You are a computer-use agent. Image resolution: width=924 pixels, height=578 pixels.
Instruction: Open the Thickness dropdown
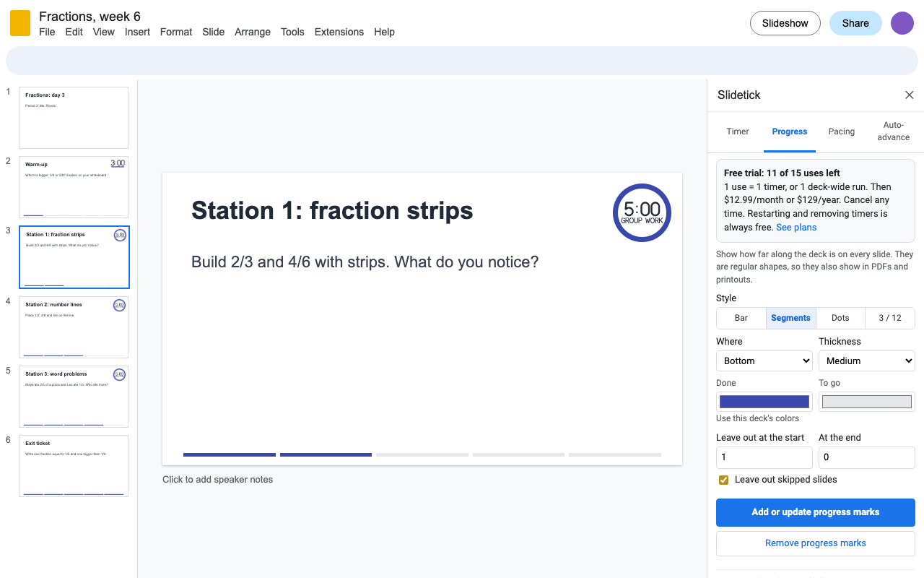click(867, 361)
